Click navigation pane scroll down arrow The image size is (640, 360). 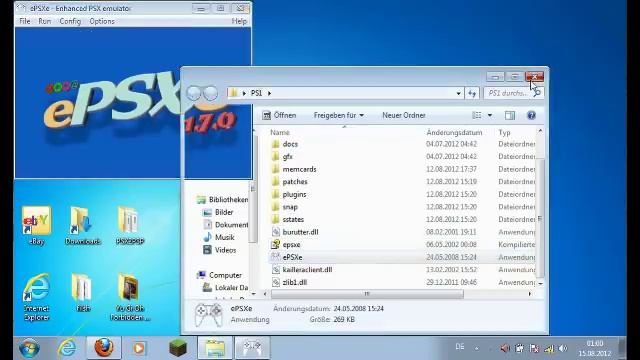coord(253,294)
